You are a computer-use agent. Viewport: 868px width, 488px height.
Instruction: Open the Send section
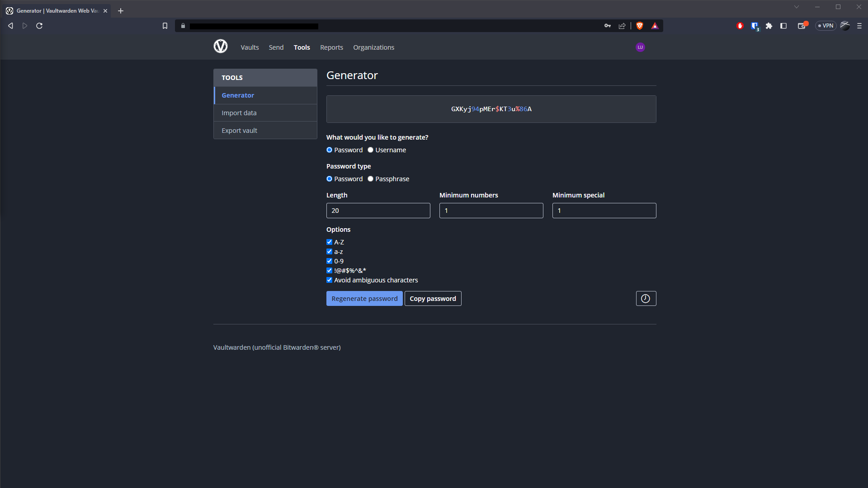coord(276,47)
